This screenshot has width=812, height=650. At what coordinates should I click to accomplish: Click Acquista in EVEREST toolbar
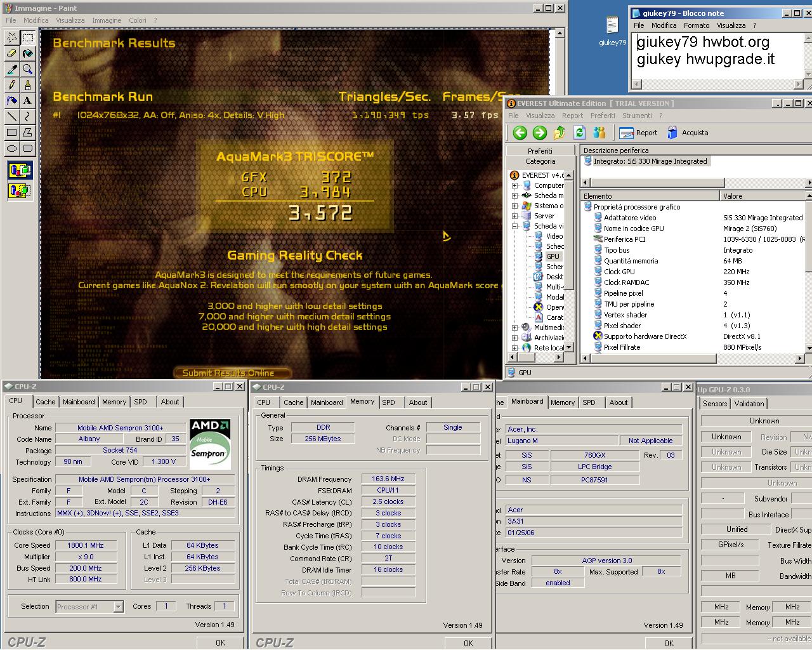[687, 133]
